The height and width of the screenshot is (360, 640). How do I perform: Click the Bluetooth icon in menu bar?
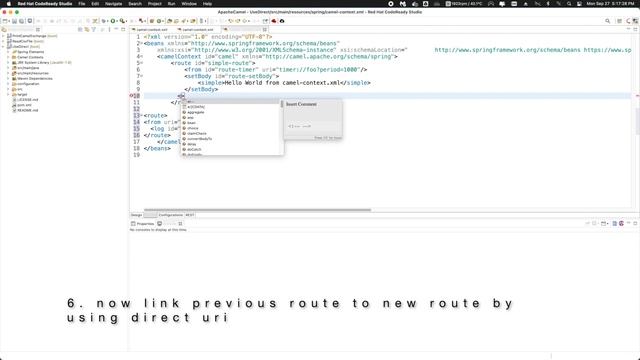548,4
